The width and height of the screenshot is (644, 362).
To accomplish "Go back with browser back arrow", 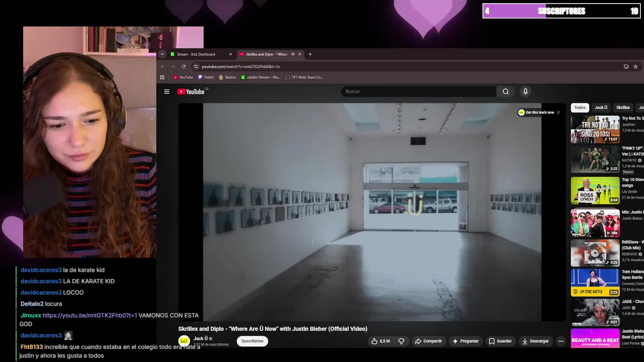I will pyautogui.click(x=163, y=66).
